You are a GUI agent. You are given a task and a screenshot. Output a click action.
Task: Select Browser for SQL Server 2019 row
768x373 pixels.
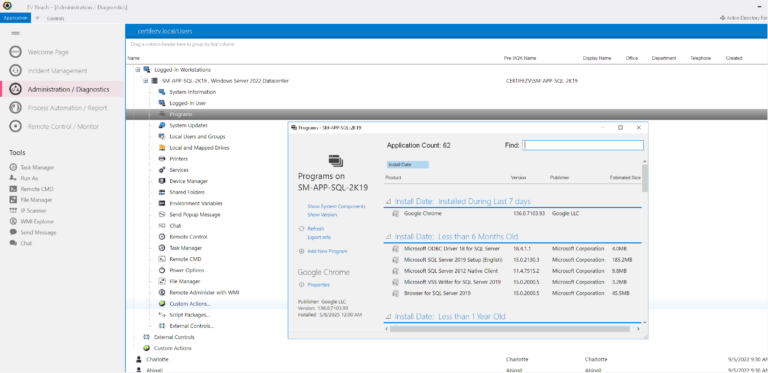click(x=512, y=293)
